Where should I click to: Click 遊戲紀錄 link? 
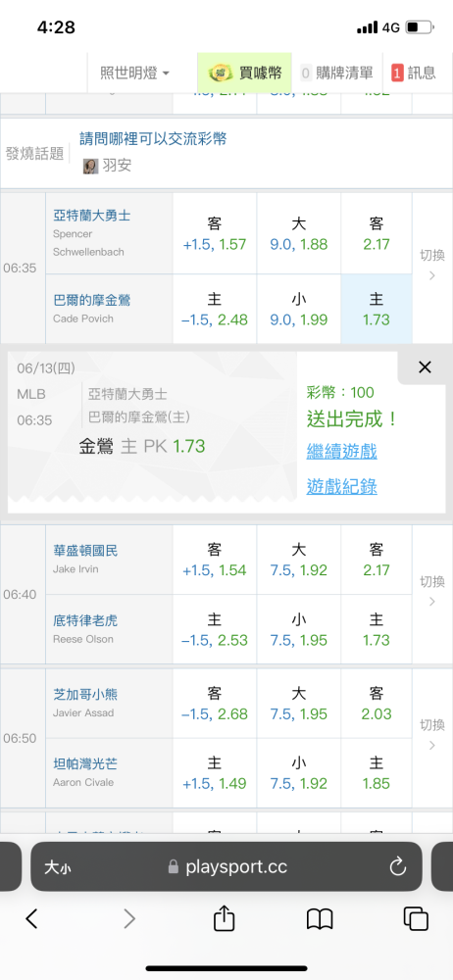tap(341, 486)
